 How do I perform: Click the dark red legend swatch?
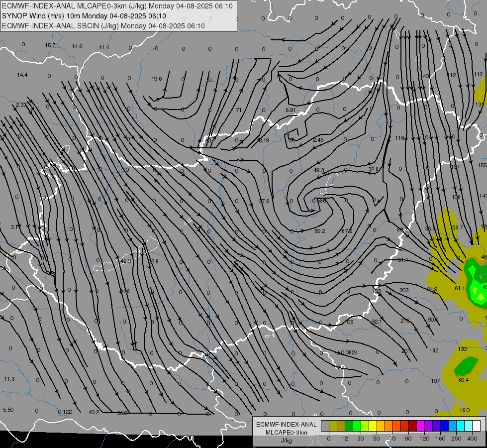tap(412, 426)
